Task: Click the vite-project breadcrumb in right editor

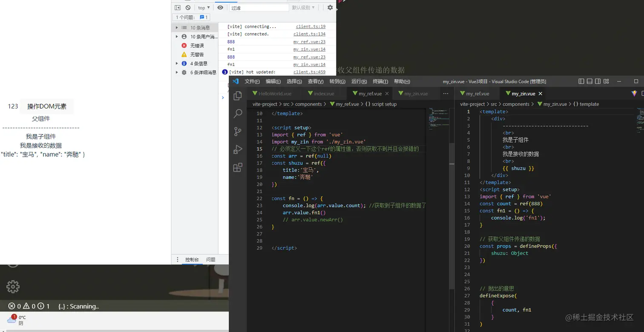Action: pyautogui.click(x=472, y=104)
